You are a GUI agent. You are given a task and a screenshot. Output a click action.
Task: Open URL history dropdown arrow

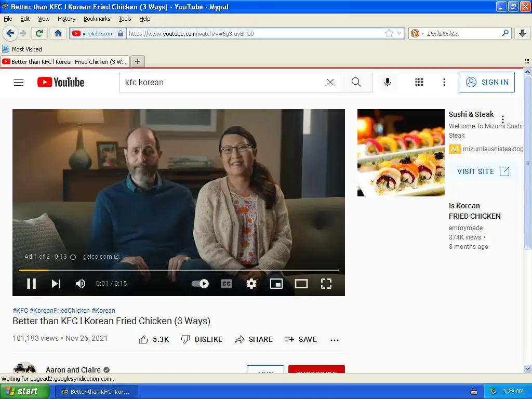click(400, 33)
